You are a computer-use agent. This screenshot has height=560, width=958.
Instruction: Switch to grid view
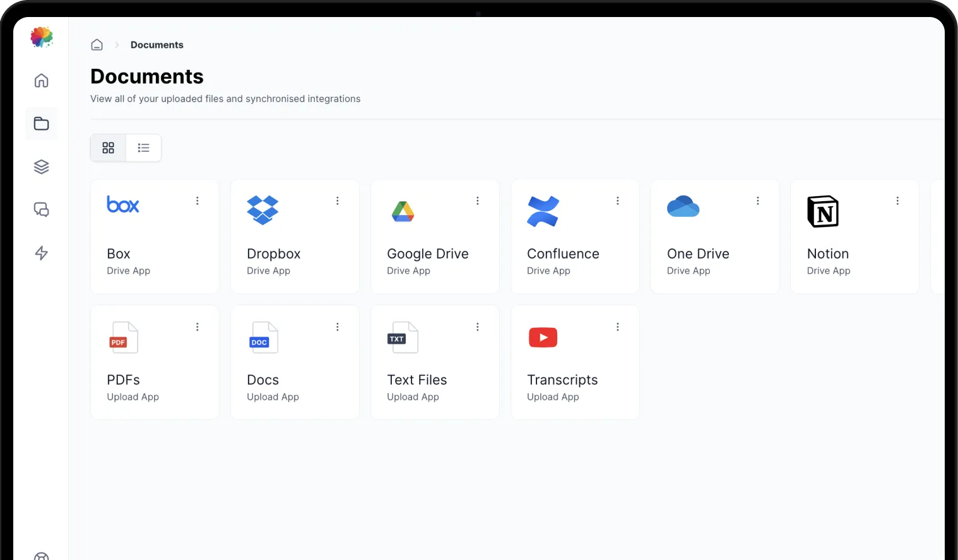tap(109, 148)
